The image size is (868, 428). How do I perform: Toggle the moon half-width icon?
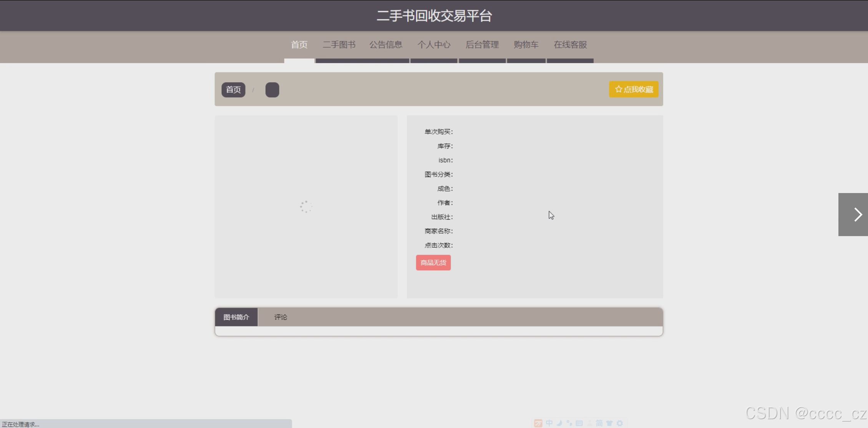pyautogui.click(x=559, y=423)
